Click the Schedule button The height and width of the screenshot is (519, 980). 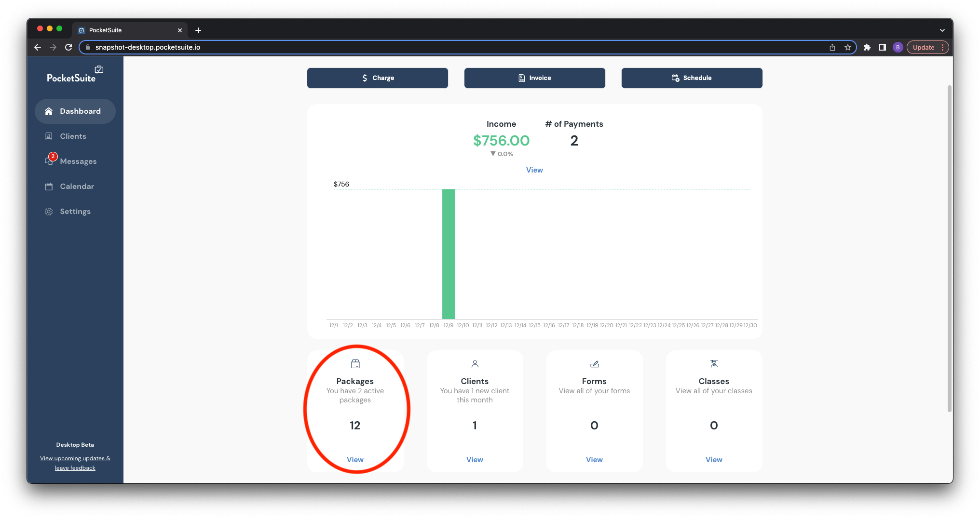pyautogui.click(x=692, y=78)
